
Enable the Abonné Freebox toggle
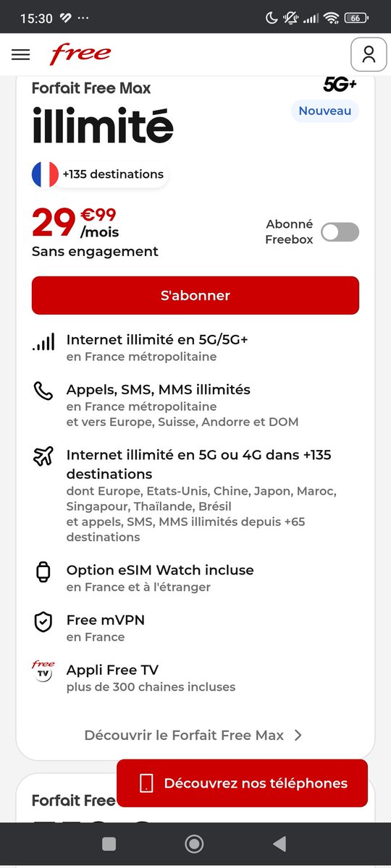click(340, 232)
